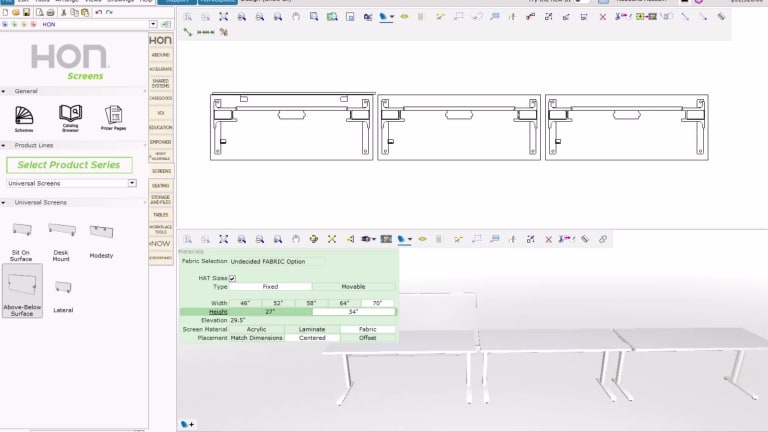The image size is (768, 432).
Task: Open the Storage and Files tab
Action: 161,200
